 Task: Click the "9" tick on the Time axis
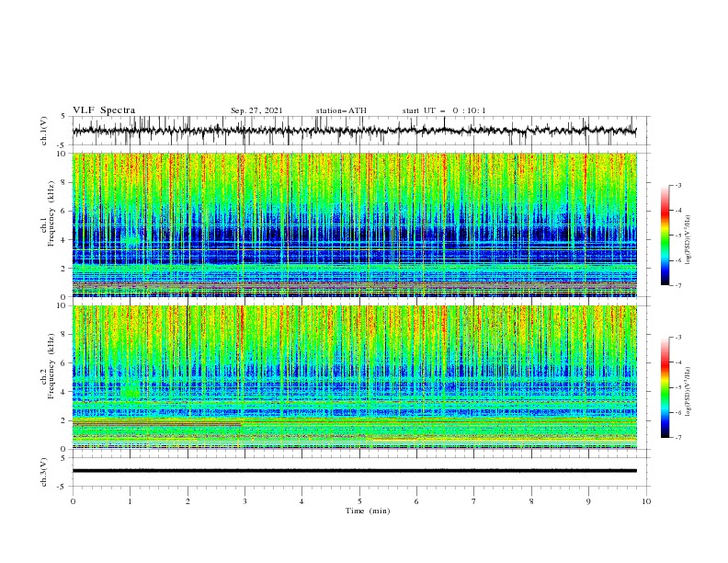(x=588, y=501)
